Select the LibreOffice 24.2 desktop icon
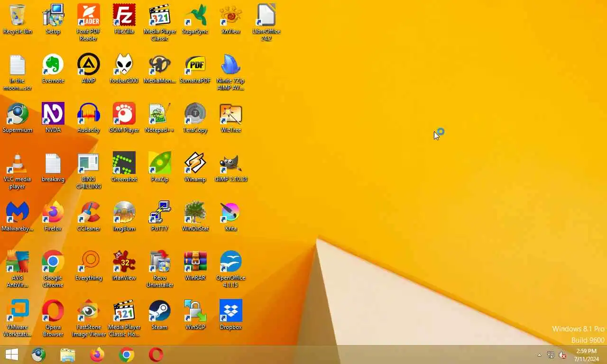 [267, 23]
